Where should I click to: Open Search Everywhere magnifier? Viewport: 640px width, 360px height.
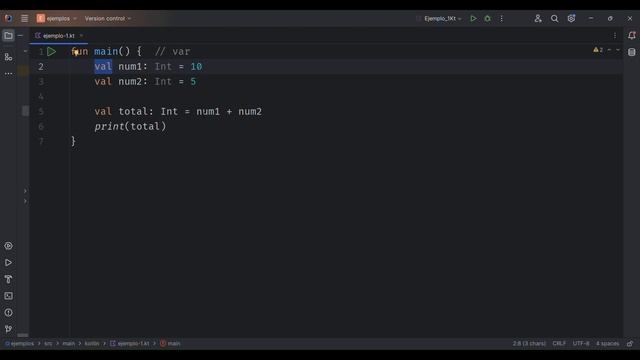(x=554, y=18)
